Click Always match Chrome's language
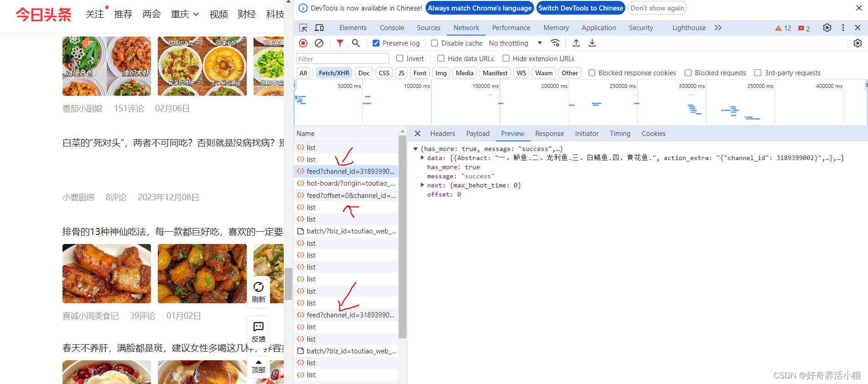 480,8
